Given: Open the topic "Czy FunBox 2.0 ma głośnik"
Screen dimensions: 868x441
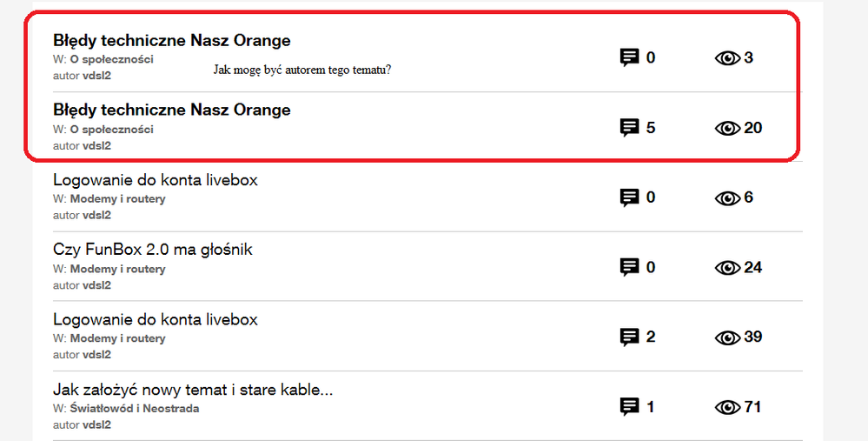Looking at the screenshot, I should pyautogui.click(x=153, y=250).
